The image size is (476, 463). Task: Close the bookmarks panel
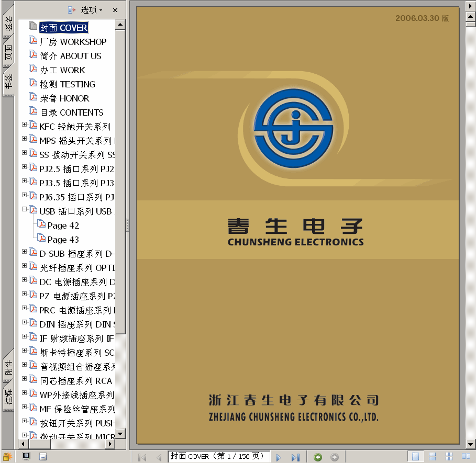pos(115,10)
